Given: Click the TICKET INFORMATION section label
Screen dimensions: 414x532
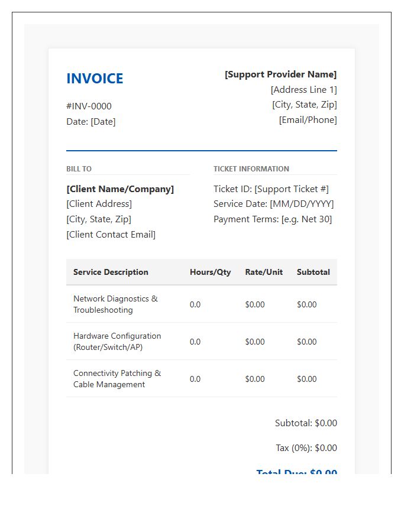Looking at the screenshot, I should (251, 168).
